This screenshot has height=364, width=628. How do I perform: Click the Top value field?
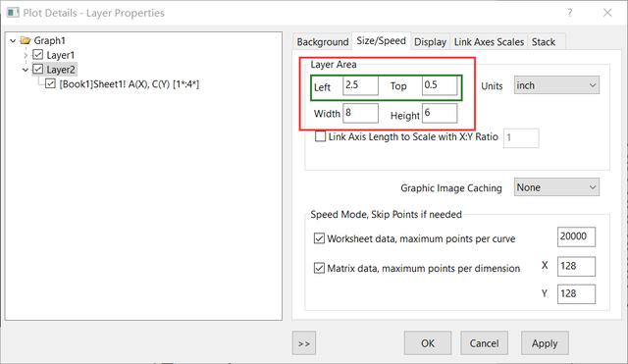[440, 85]
